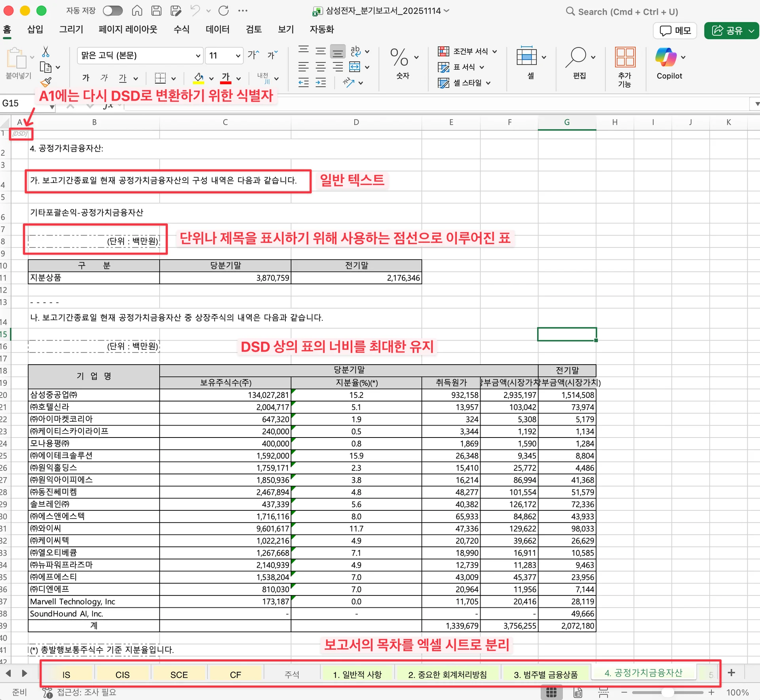Click the zoom slider in status bar
The height and width of the screenshot is (700, 760).
[667, 692]
